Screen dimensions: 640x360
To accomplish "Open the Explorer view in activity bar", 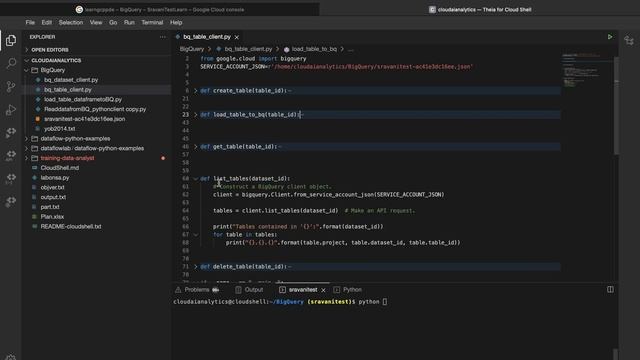I will click(11, 40).
